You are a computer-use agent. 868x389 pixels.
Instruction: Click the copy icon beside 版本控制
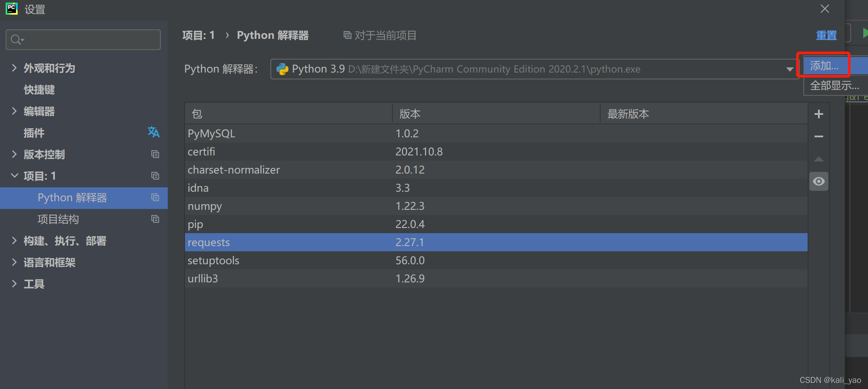click(x=155, y=154)
